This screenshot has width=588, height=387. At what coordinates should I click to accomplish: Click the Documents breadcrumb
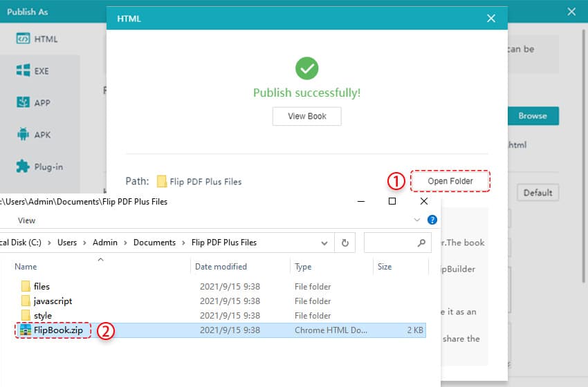coord(154,243)
